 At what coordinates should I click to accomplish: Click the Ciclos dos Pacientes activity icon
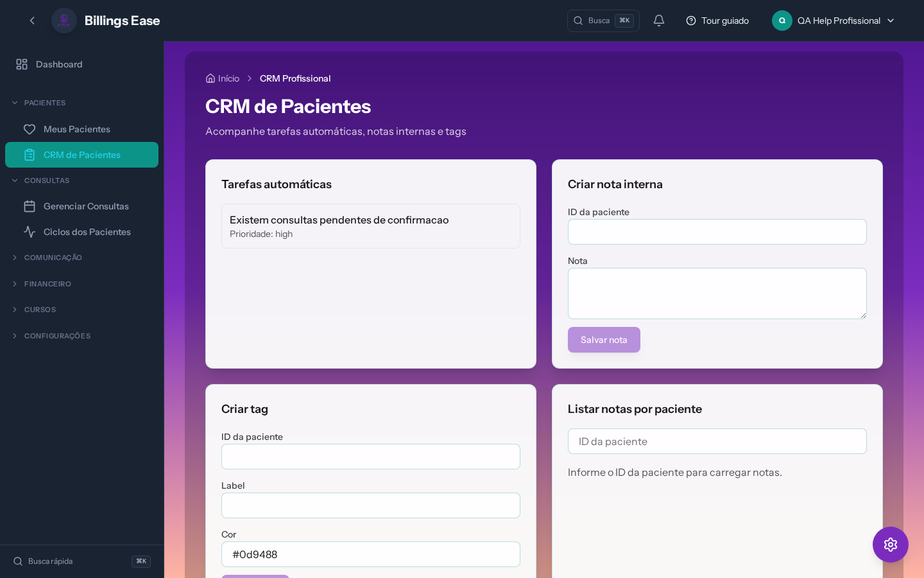pos(30,232)
